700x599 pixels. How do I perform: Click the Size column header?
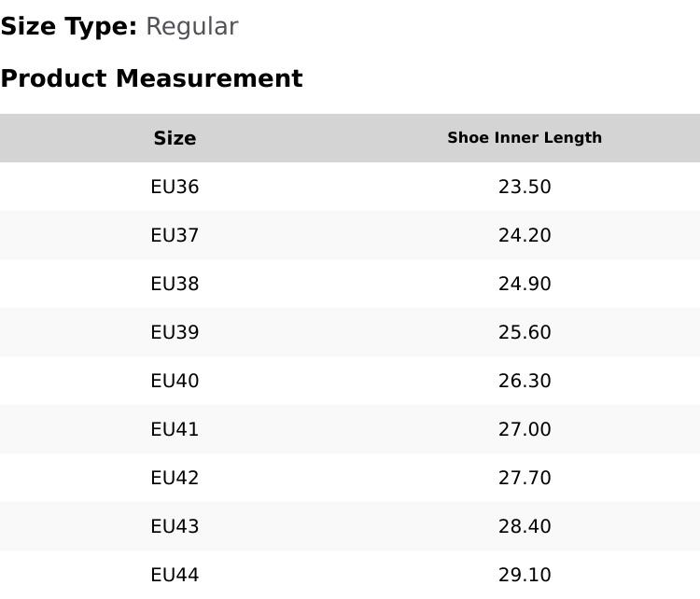pos(175,138)
